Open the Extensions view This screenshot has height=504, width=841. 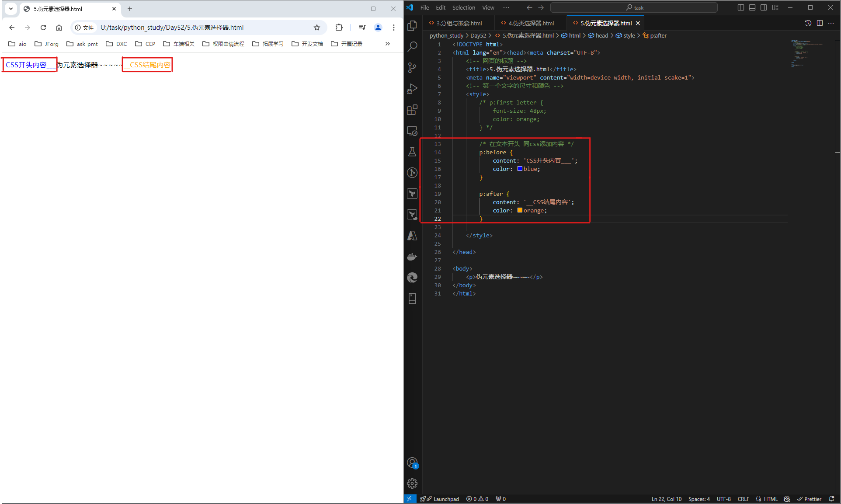[x=412, y=110]
